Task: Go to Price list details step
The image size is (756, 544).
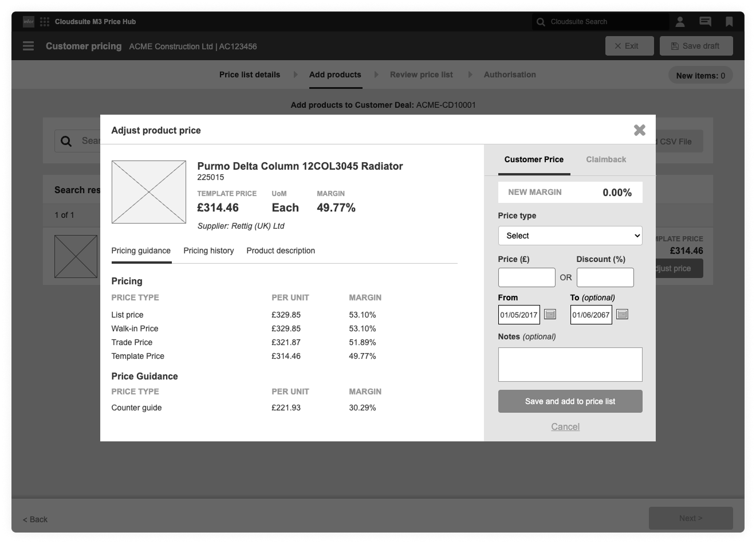Action: (x=250, y=75)
